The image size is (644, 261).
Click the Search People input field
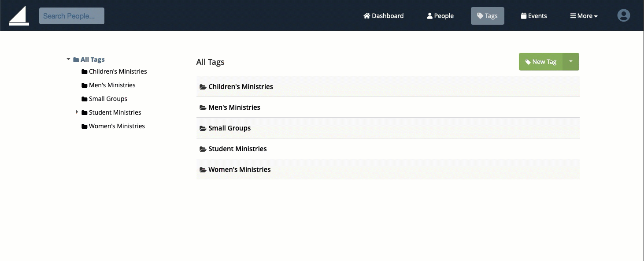[x=71, y=15]
